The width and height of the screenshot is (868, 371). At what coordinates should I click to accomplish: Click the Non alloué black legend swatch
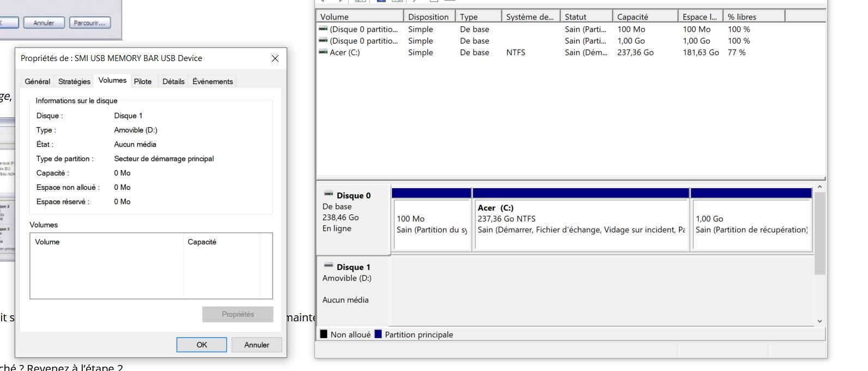pos(324,334)
